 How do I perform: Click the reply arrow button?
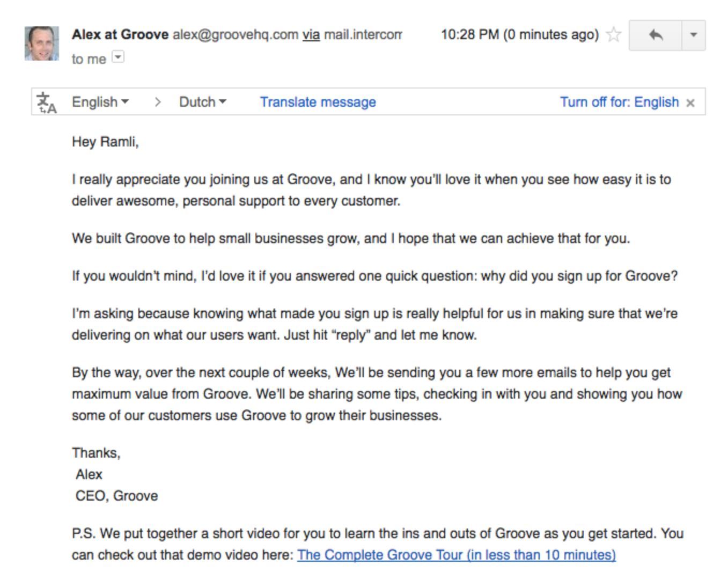[655, 35]
